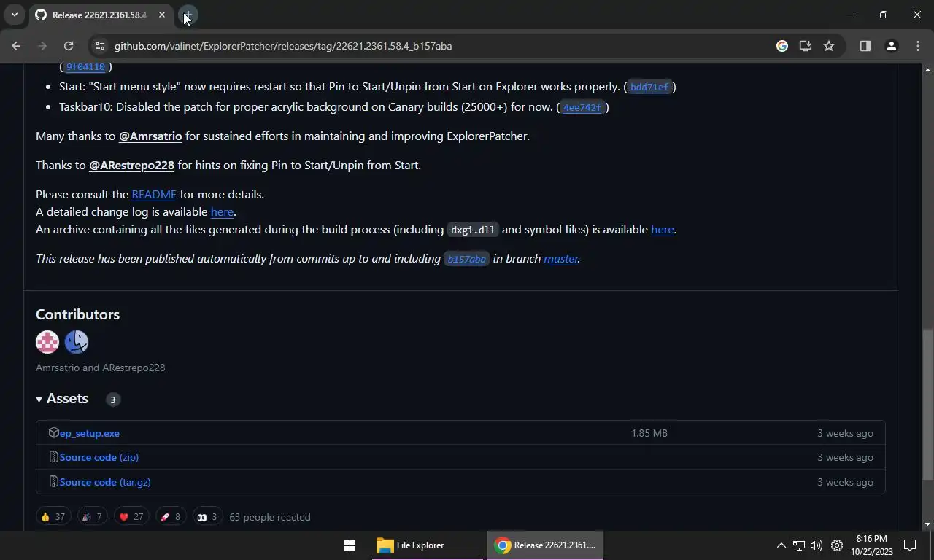
Task: Open the notification center icon
Action: (x=910, y=545)
